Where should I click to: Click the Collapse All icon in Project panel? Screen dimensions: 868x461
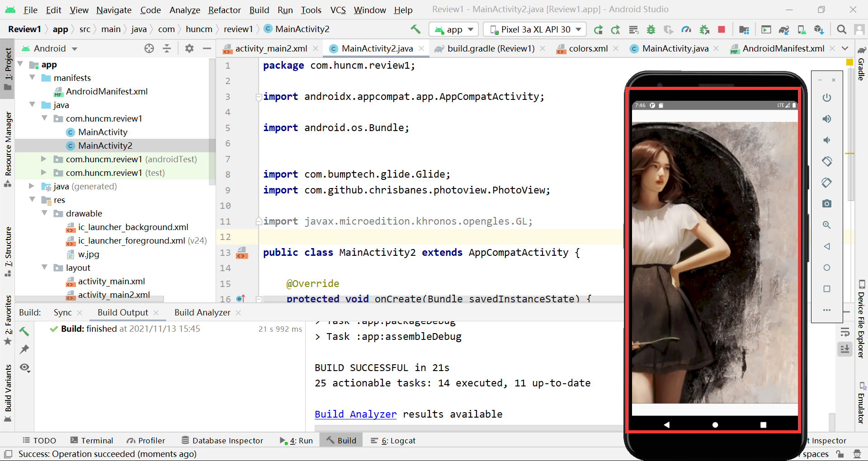coord(167,48)
